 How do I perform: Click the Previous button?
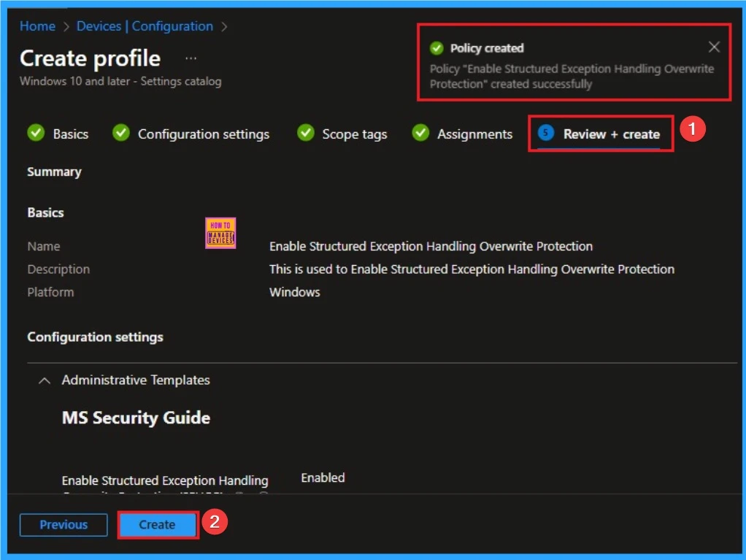coord(64,524)
